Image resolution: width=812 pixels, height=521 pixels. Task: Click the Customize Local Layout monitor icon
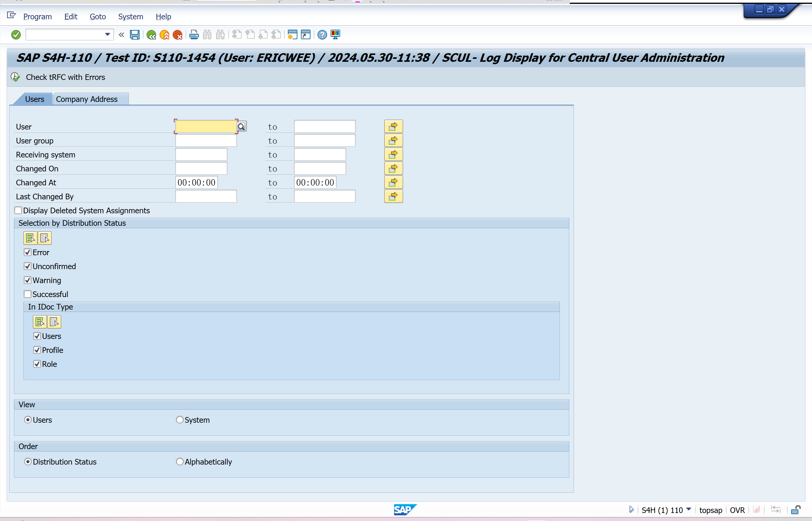pyautogui.click(x=335, y=34)
